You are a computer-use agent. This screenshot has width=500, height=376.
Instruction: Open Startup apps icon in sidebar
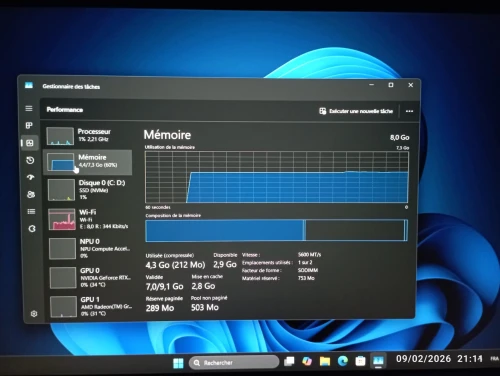click(31, 177)
